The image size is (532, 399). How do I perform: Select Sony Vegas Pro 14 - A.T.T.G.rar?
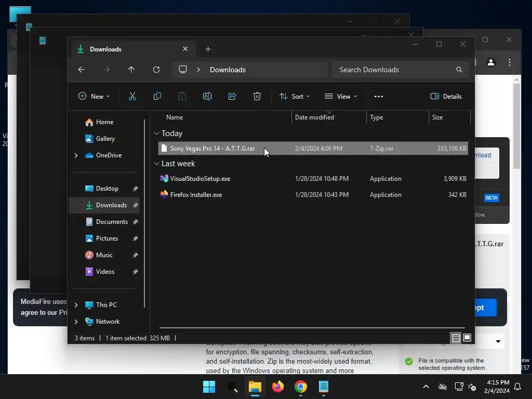pyautogui.click(x=313, y=149)
